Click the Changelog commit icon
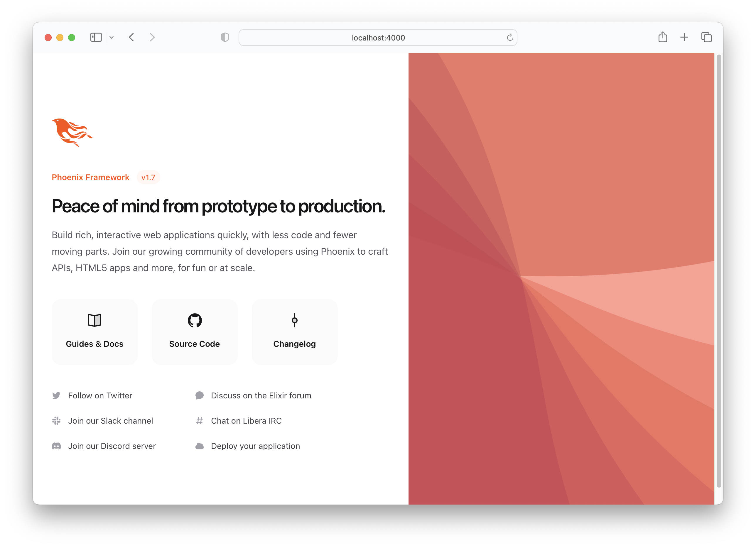Image resolution: width=756 pixels, height=548 pixels. click(x=294, y=320)
